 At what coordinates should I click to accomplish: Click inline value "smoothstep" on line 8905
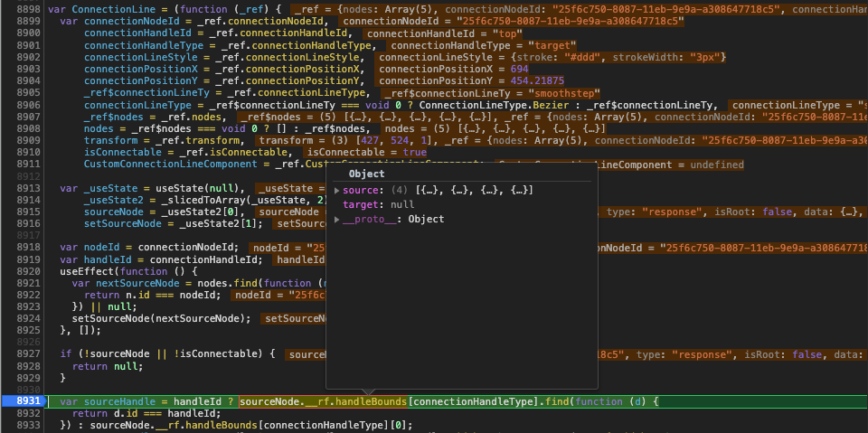coord(564,93)
